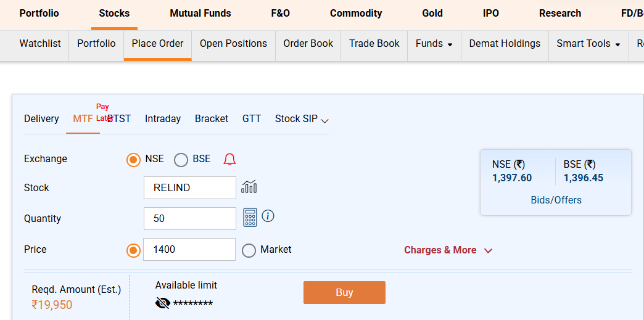Click the red price alert bell icon
Viewport: 644px width, 320px height.
229,160
